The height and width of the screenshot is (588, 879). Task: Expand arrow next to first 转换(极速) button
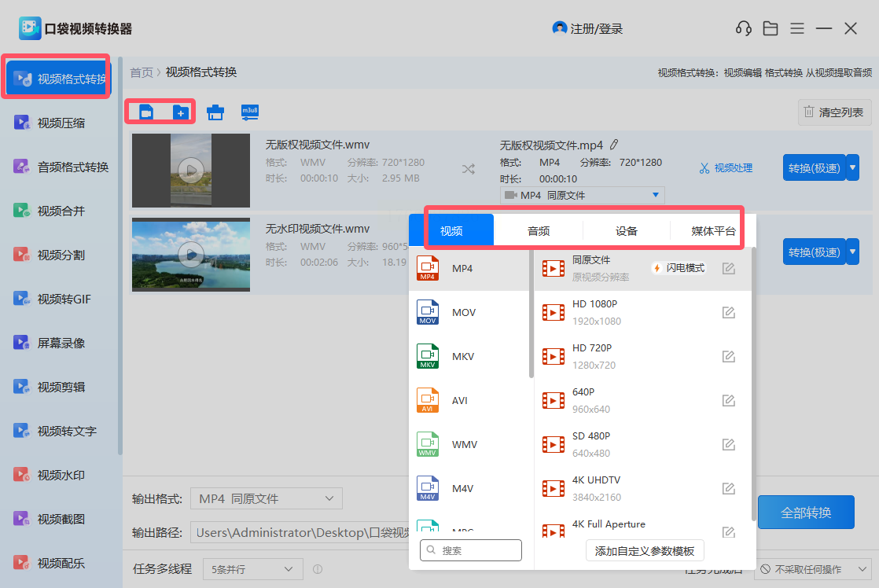point(852,167)
